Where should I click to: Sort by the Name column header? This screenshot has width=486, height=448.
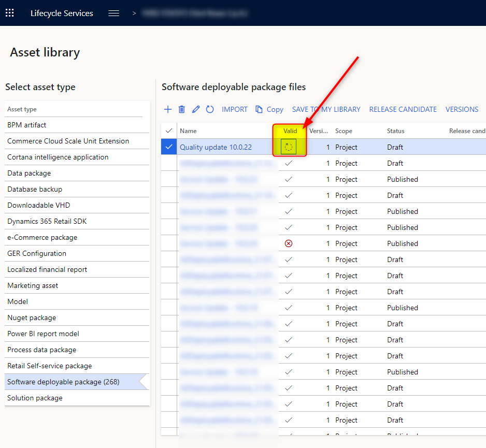[x=188, y=131]
